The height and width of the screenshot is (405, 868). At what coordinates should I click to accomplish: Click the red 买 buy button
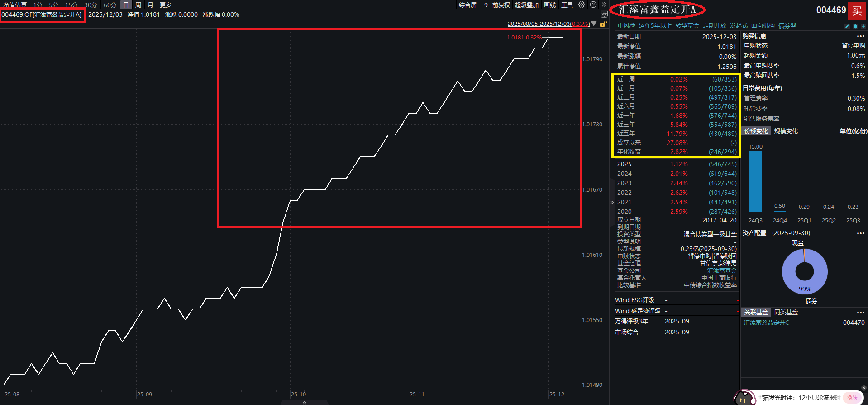point(857,11)
